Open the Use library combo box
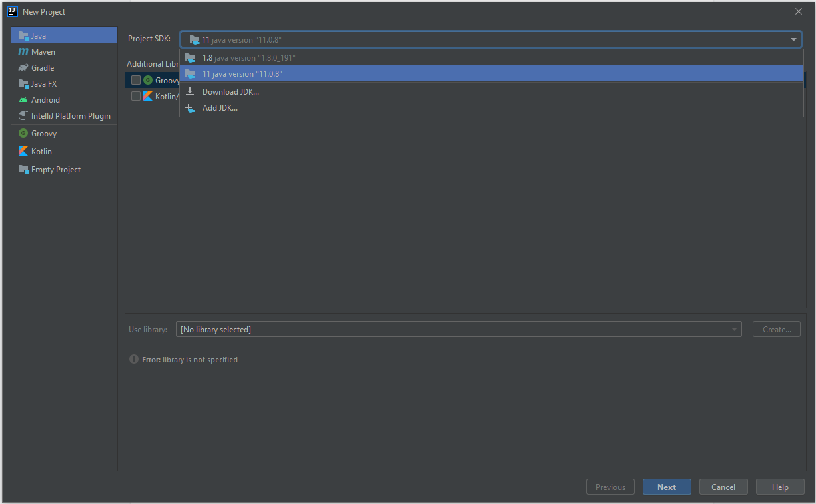 [x=458, y=329]
